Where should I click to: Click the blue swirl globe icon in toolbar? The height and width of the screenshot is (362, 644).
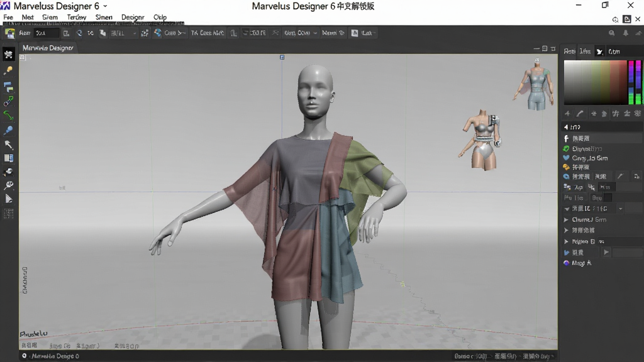coord(158,33)
